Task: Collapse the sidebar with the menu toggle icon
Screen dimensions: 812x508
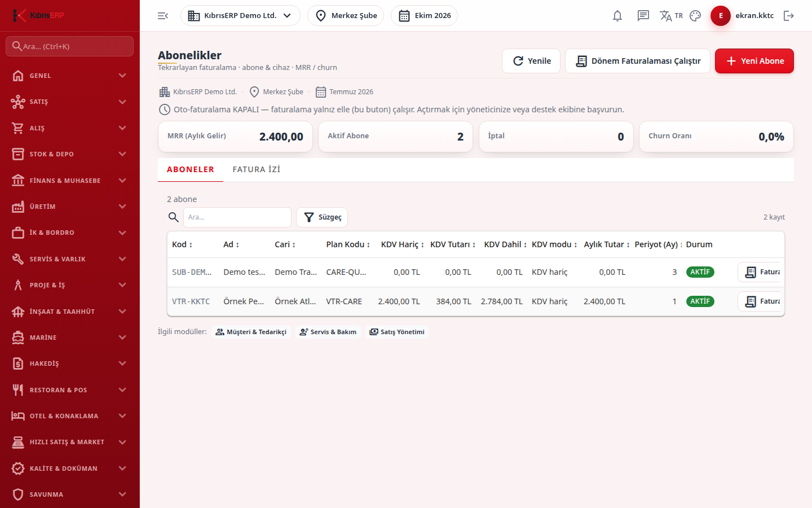Action: pyautogui.click(x=163, y=16)
